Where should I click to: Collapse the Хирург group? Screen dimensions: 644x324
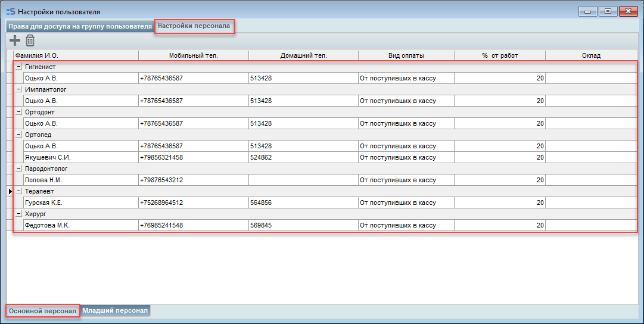click(18, 214)
